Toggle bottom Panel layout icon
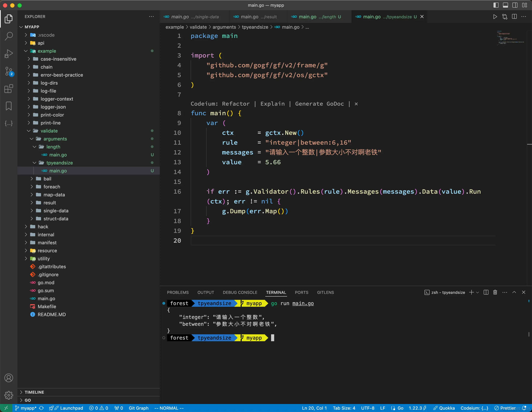The image size is (532, 412). point(505,5)
